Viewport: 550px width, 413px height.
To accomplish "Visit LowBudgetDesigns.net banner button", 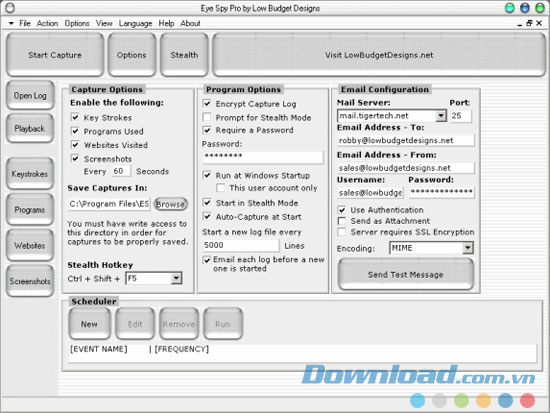I will pyautogui.click(x=379, y=55).
